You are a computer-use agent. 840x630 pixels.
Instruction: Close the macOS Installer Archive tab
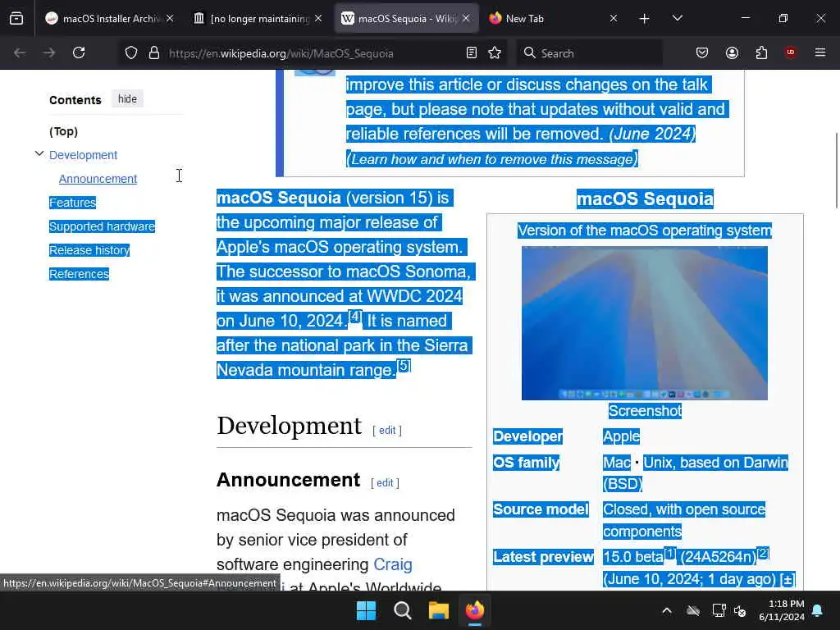170,18
